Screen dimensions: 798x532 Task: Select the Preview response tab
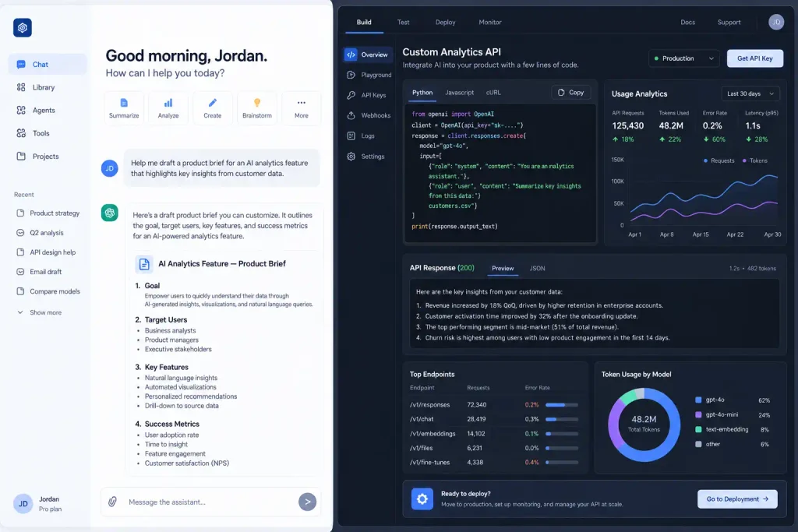pyautogui.click(x=503, y=269)
